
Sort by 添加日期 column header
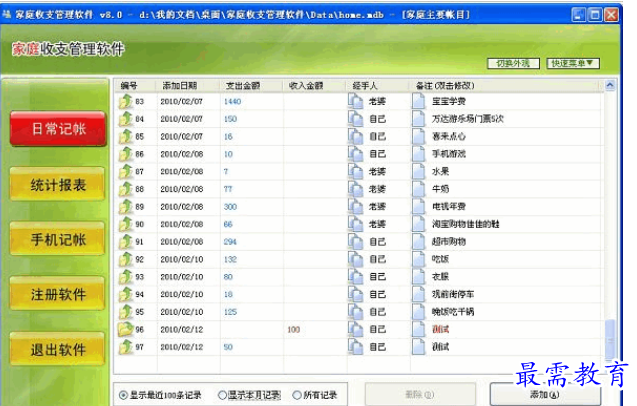187,85
